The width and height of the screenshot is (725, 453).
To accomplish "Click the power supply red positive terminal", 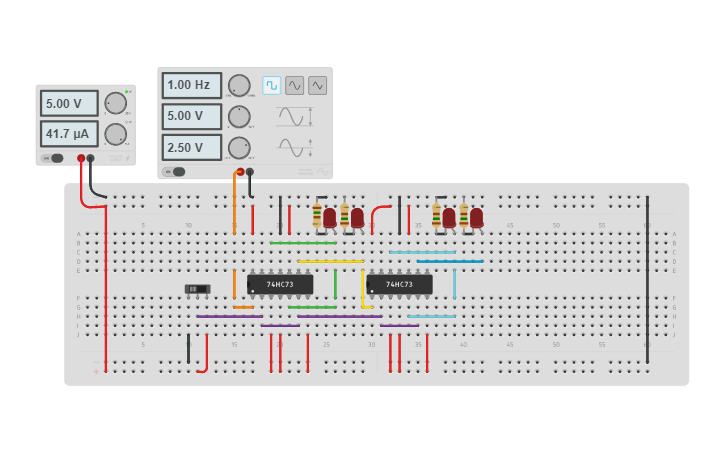I will pyautogui.click(x=81, y=158).
